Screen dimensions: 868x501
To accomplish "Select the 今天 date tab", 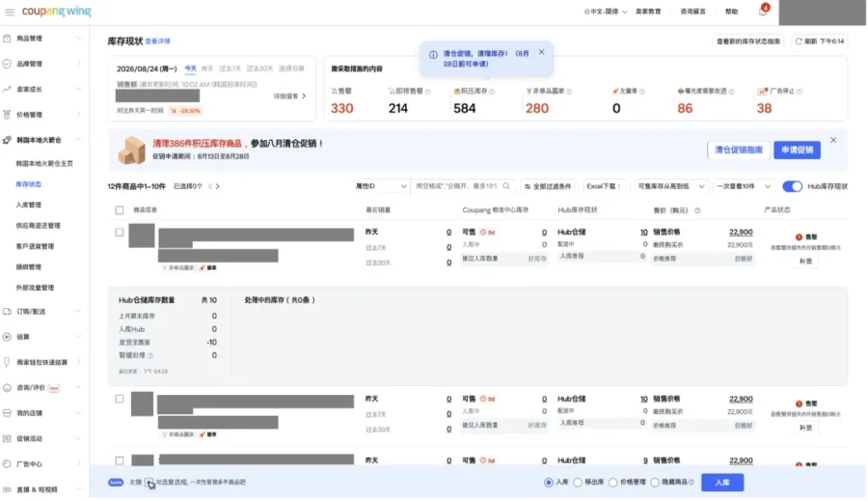I will pos(190,69).
